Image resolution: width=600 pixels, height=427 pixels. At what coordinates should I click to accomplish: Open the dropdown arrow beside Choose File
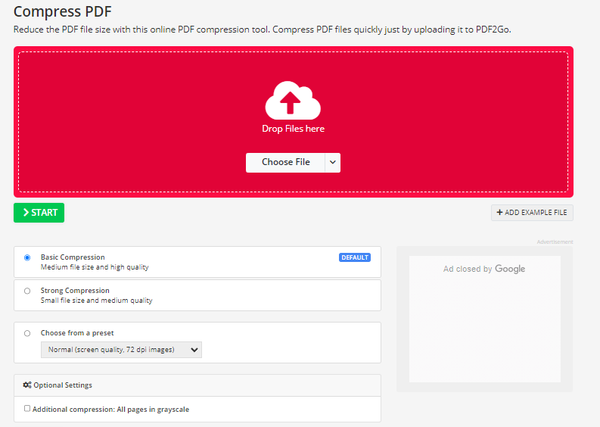pyautogui.click(x=333, y=162)
